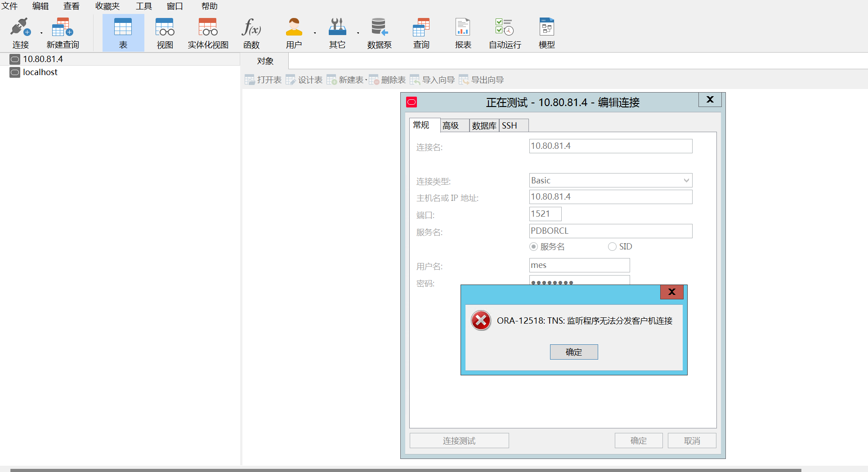Close the ORA-12518 error message box

(672, 292)
